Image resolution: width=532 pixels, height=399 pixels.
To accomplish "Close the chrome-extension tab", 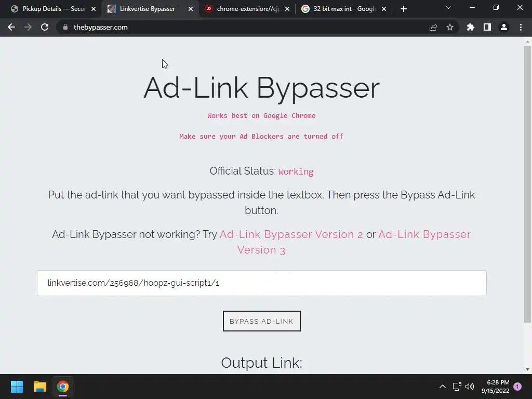I will click(x=287, y=9).
